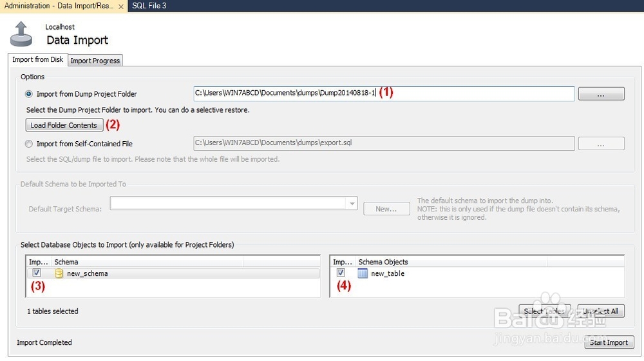Image resolution: width=644 pixels, height=361 pixels.
Task: Click New... to create a schema
Action: [386, 209]
